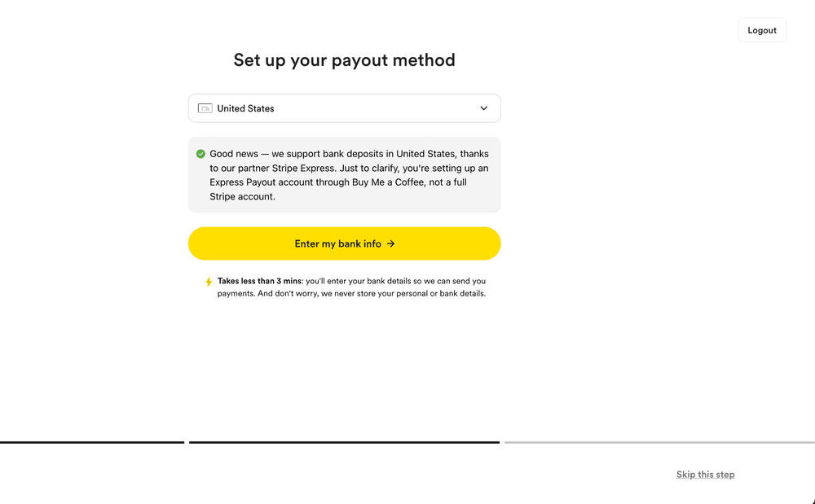
Task: Click the Buy Me a Coffee text in the notice
Action: 388,182
